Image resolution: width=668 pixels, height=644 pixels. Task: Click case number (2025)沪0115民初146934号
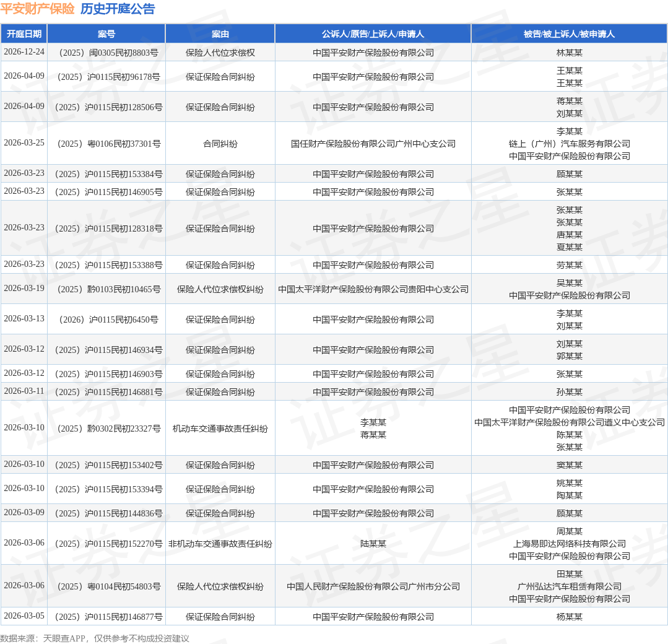click(x=106, y=350)
